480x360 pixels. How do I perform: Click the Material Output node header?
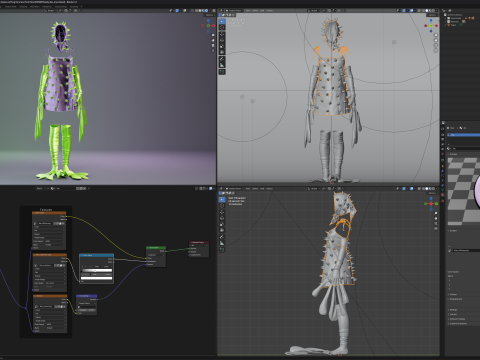[199, 242]
